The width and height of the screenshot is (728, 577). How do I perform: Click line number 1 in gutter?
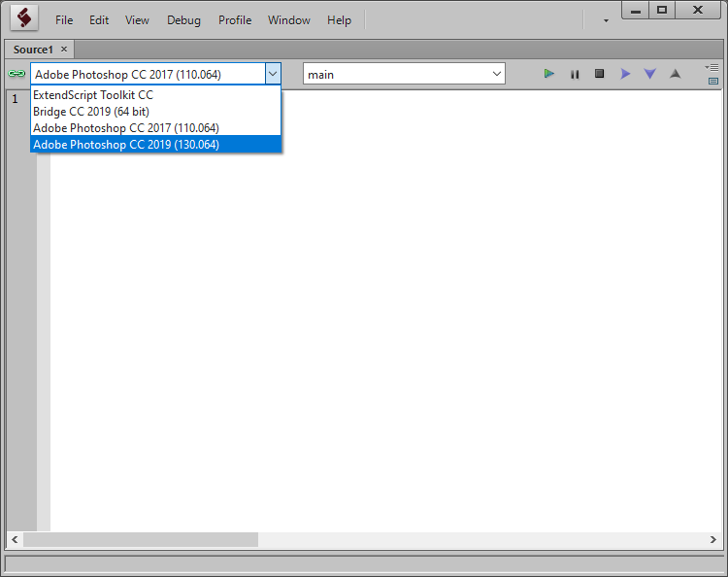pyautogui.click(x=16, y=98)
